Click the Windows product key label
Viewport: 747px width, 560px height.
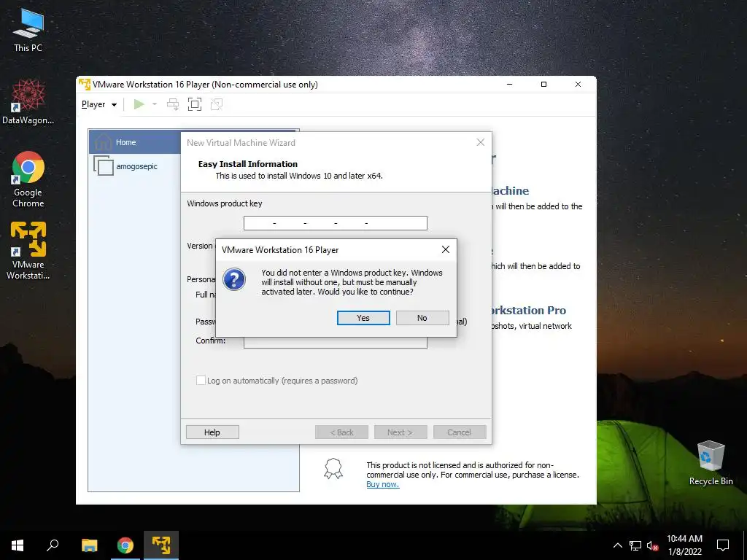point(225,203)
